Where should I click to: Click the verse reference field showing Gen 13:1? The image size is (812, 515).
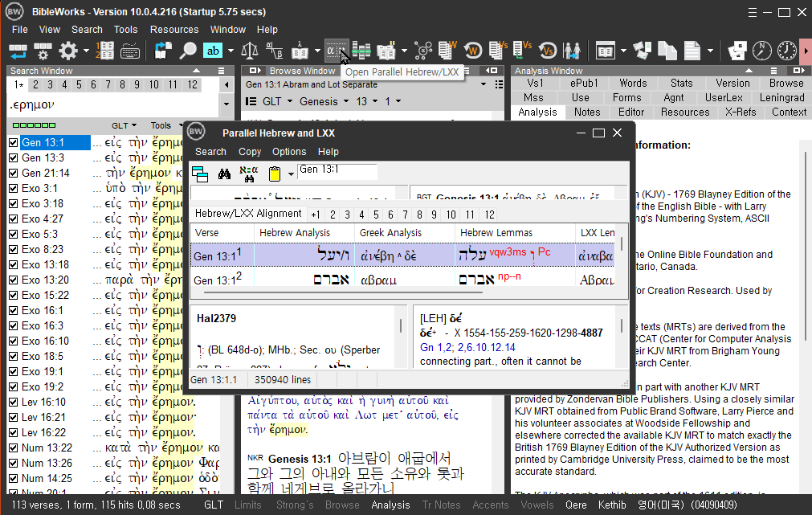(x=337, y=170)
